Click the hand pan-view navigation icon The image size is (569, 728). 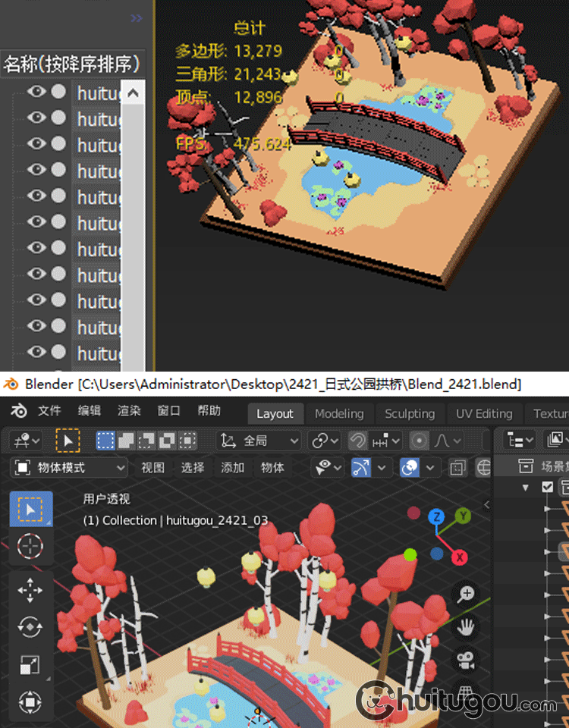point(465,628)
